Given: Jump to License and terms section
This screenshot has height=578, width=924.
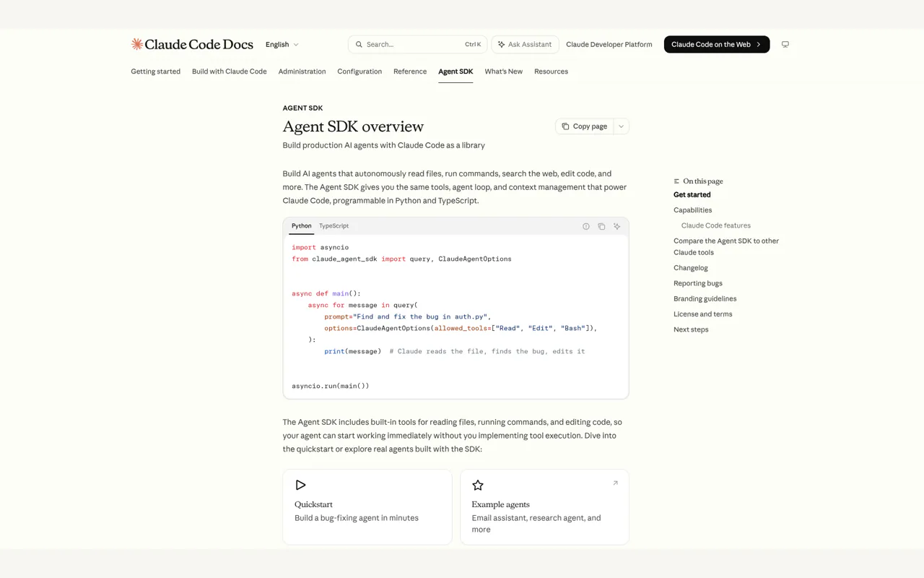Looking at the screenshot, I should pos(702,314).
